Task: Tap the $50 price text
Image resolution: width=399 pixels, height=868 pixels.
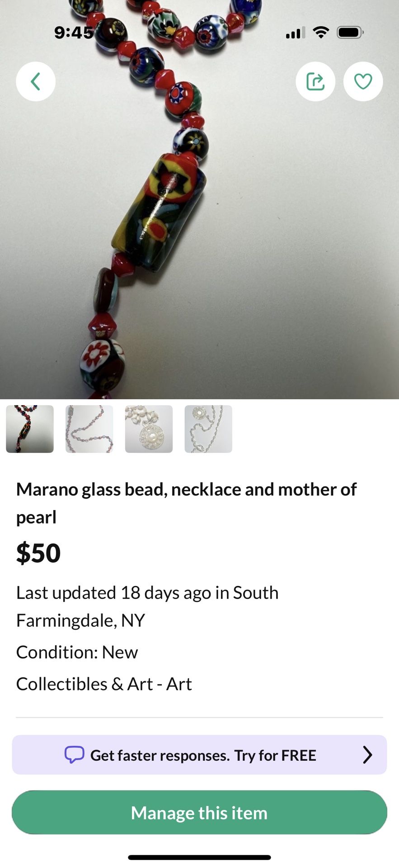Action: [x=38, y=553]
